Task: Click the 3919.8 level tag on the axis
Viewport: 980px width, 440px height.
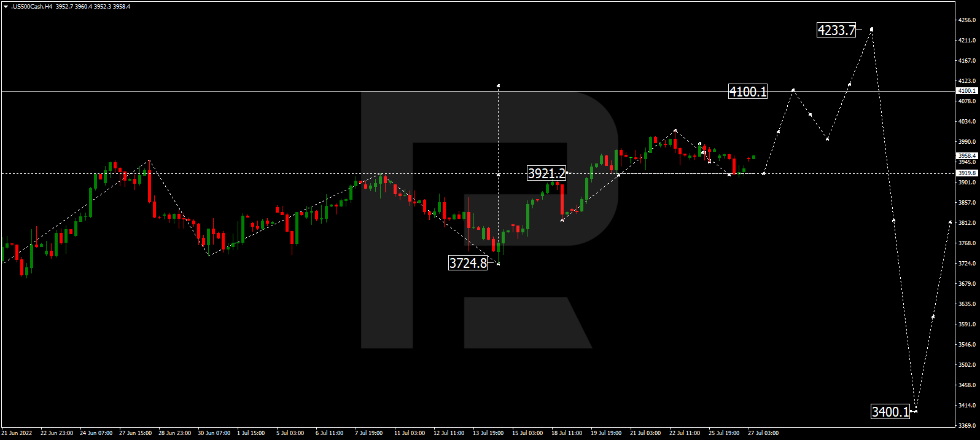Action: pyautogui.click(x=966, y=173)
